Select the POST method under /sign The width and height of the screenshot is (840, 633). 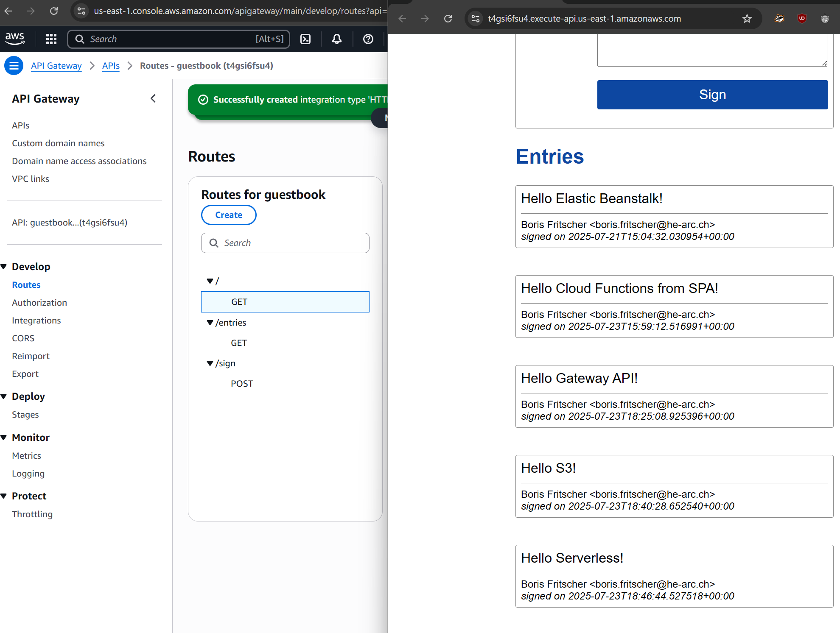coord(242,384)
